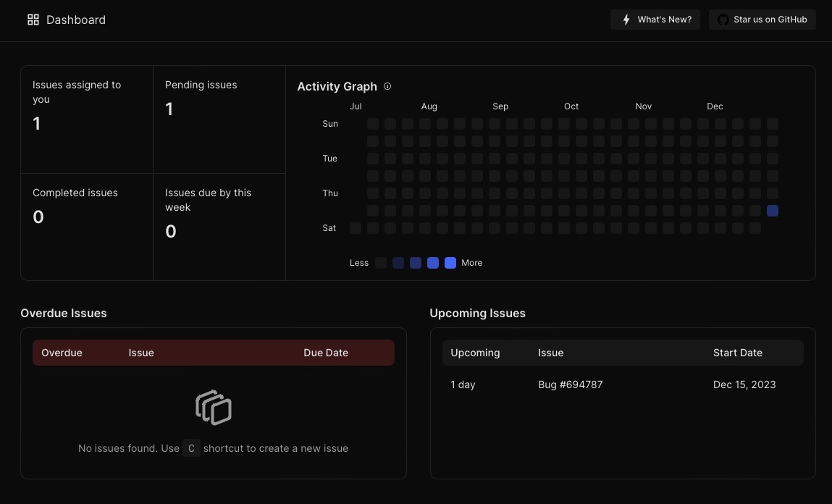Image resolution: width=832 pixels, height=504 pixels.
Task: Click the empty-state stacked cards icon
Action: coord(214,407)
